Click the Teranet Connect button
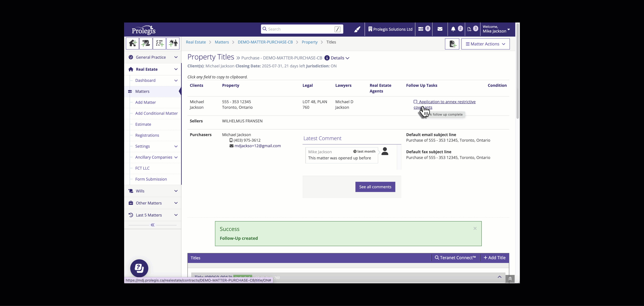This screenshot has height=306, width=644. coord(455,258)
